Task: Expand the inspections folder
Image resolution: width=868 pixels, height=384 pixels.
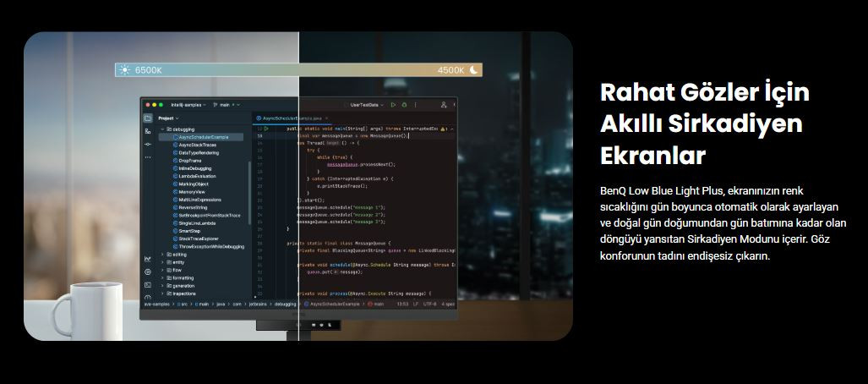Action: [162, 293]
